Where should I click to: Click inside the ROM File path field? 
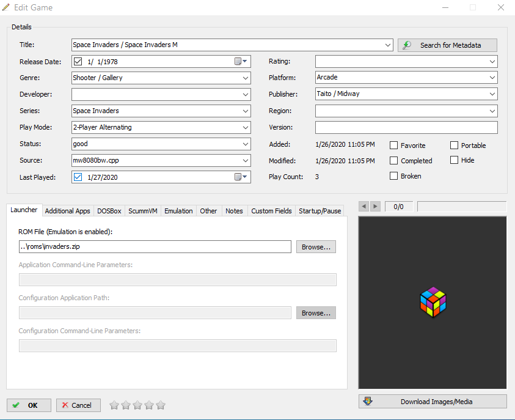(x=155, y=247)
